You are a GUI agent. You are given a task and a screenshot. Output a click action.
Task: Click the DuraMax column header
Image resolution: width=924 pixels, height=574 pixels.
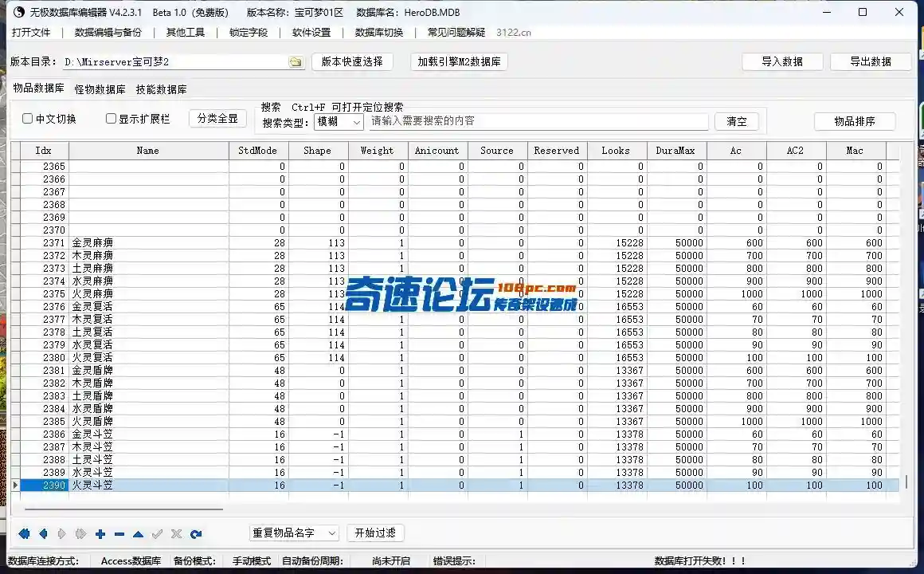[676, 151]
